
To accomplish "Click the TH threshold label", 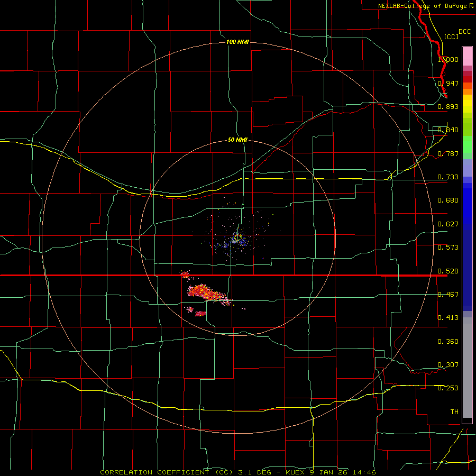I will click(x=454, y=412).
